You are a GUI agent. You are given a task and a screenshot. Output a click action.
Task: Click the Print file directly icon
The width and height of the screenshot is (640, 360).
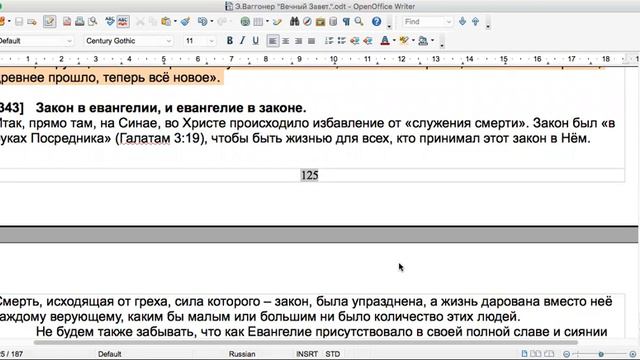click(80, 22)
